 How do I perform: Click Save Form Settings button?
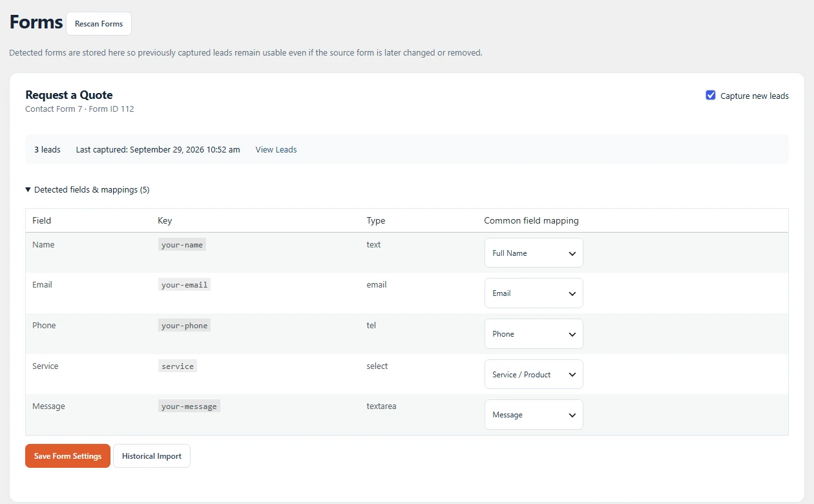coord(68,456)
